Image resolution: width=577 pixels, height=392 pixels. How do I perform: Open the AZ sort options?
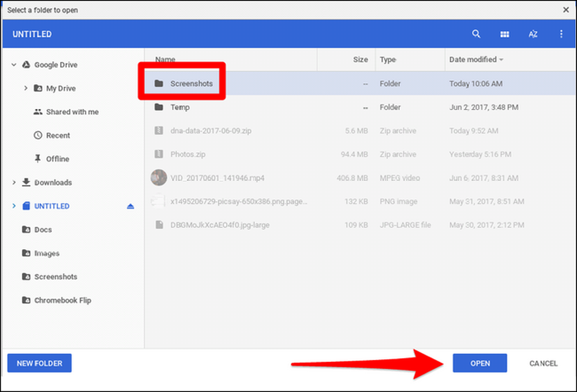pos(533,34)
